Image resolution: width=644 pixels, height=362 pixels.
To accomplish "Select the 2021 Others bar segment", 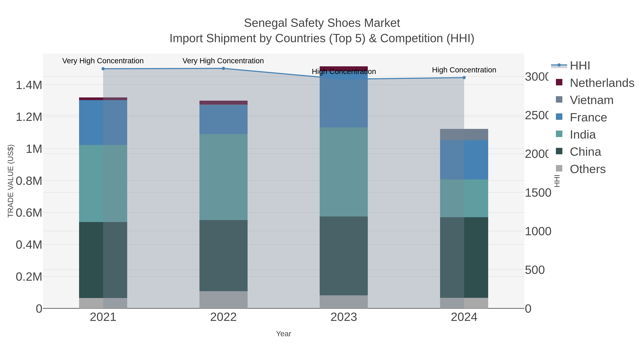I will point(103,303).
